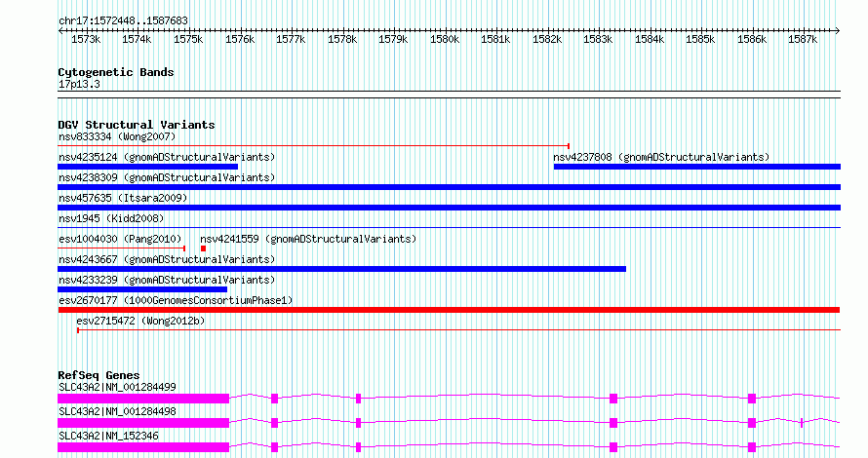Click the blue nsv4243667 variant bar
This screenshot has height=458, width=868.
click(x=342, y=269)
